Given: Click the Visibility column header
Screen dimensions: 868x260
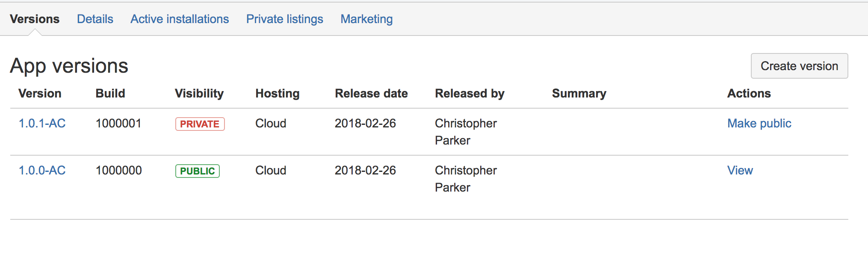Looking at the screenshot, I should (x=199, y=94).
